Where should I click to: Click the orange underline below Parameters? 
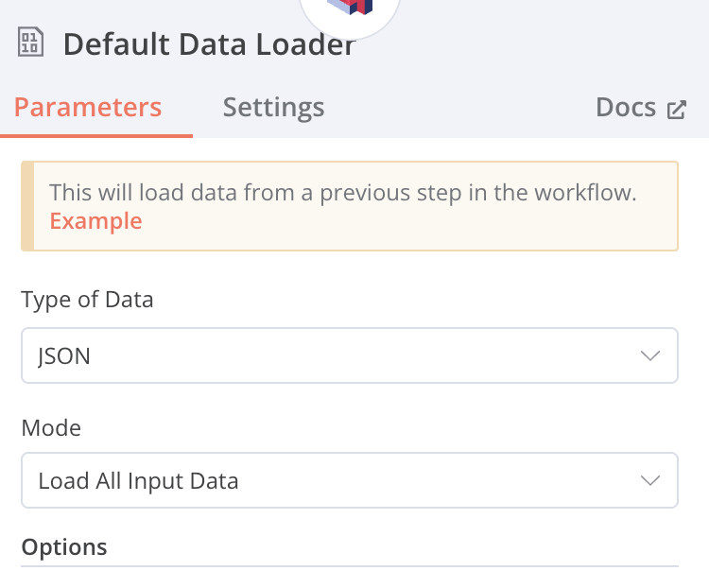[x=97, y=135]
